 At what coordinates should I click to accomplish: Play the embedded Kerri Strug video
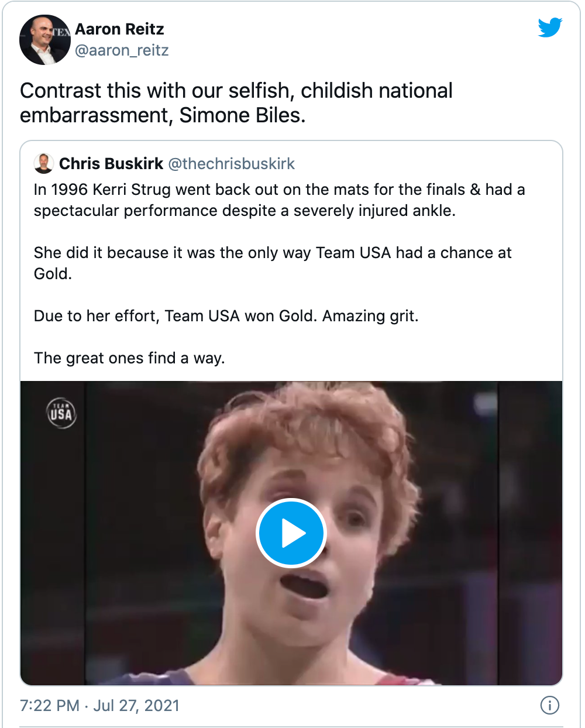pos(291,533)
